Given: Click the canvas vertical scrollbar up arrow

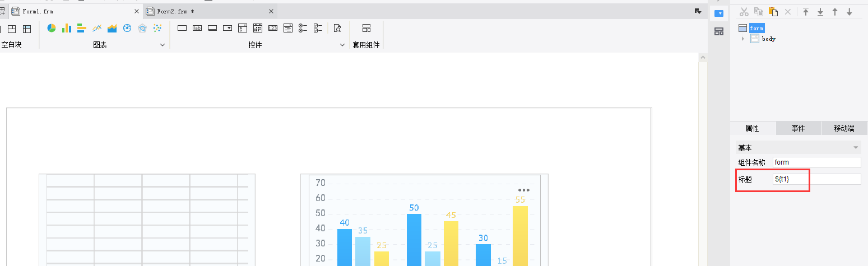Looking at the screenshot, I should [x=702, y=57].
